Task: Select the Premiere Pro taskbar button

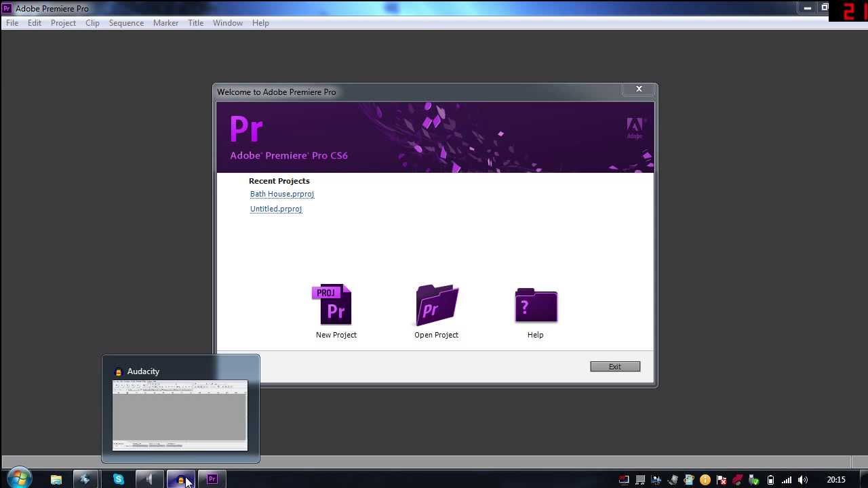Action: click(x=212, y=479)
